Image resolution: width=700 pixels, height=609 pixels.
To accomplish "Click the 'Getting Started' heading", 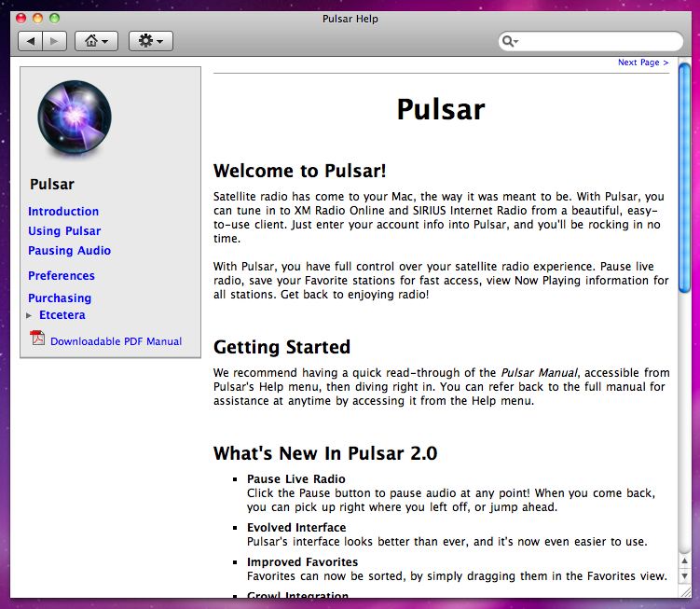I will [x=281, y=347].
